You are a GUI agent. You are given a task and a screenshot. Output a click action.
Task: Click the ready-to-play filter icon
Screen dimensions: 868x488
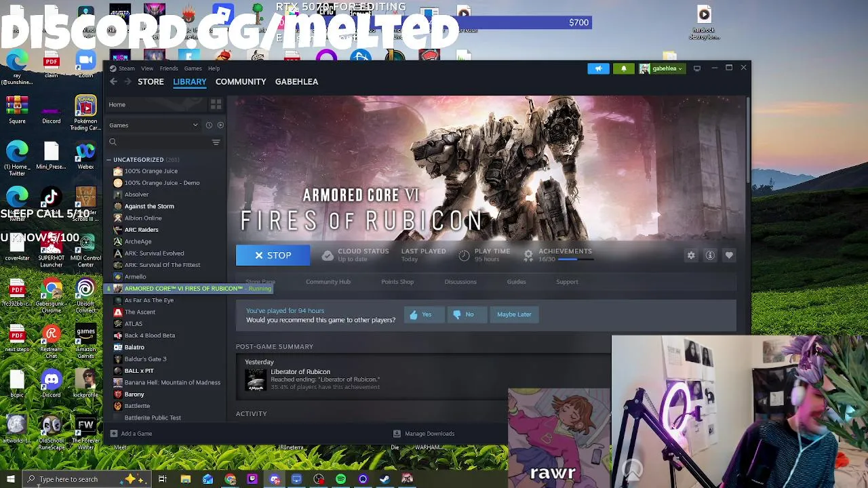point(220,125)
